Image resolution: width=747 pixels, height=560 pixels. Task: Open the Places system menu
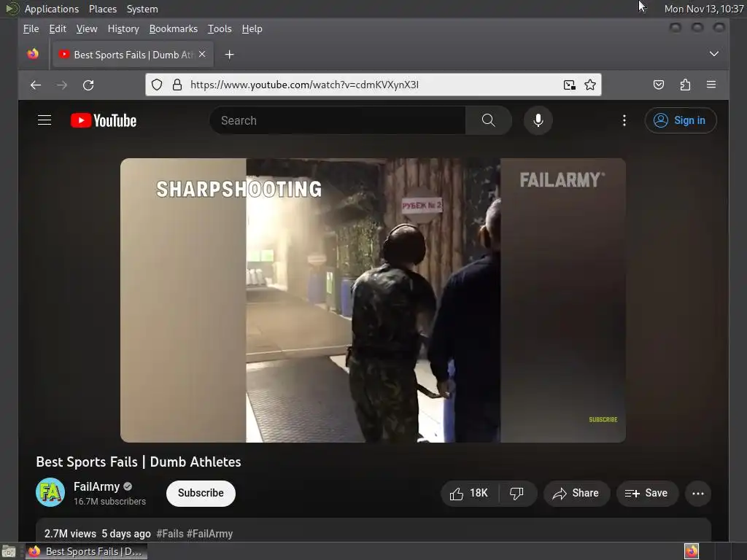coord(102,9)
